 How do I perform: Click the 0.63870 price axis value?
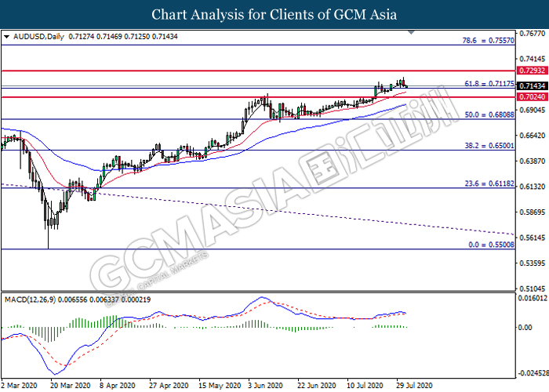point(533,161)
